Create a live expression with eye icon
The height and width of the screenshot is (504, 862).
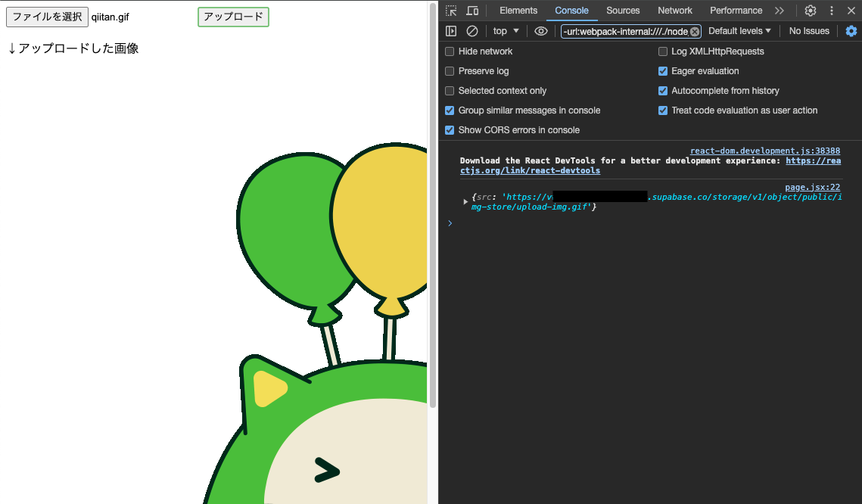point(541,31)
